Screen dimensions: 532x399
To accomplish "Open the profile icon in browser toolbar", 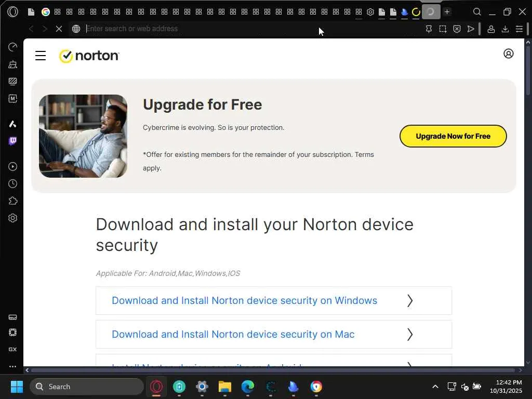I will 491,29.
